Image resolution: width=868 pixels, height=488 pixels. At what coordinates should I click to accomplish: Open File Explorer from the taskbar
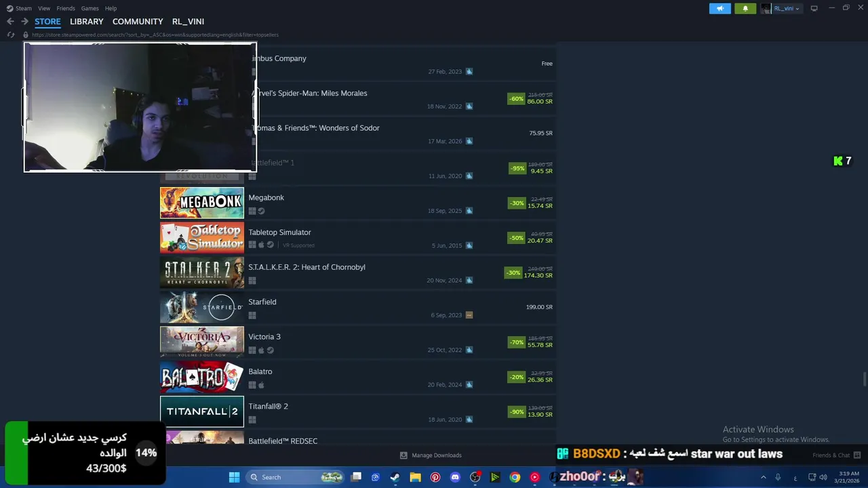tap(415, 477)
